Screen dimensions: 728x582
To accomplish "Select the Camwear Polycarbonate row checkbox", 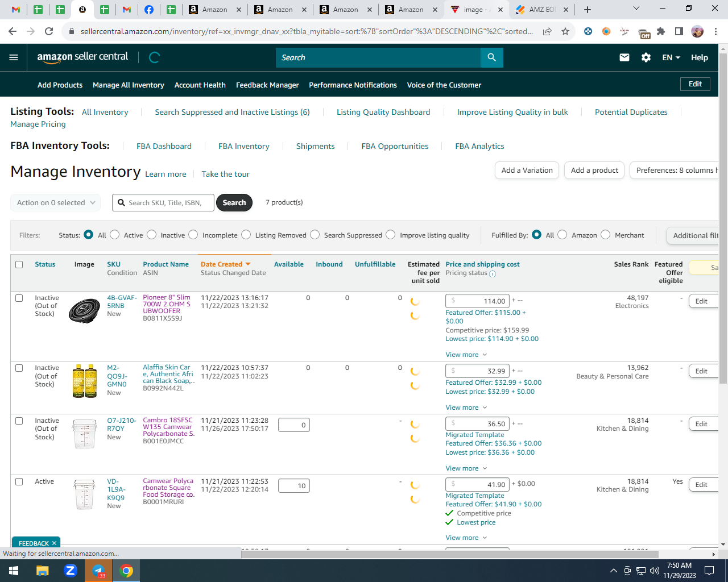I will (x=19, y=481).
